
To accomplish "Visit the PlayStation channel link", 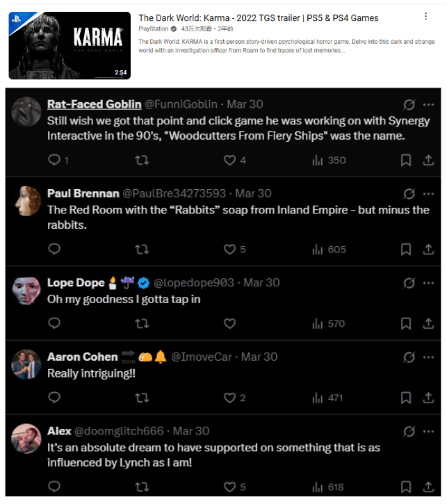I will tap(154, 29).
